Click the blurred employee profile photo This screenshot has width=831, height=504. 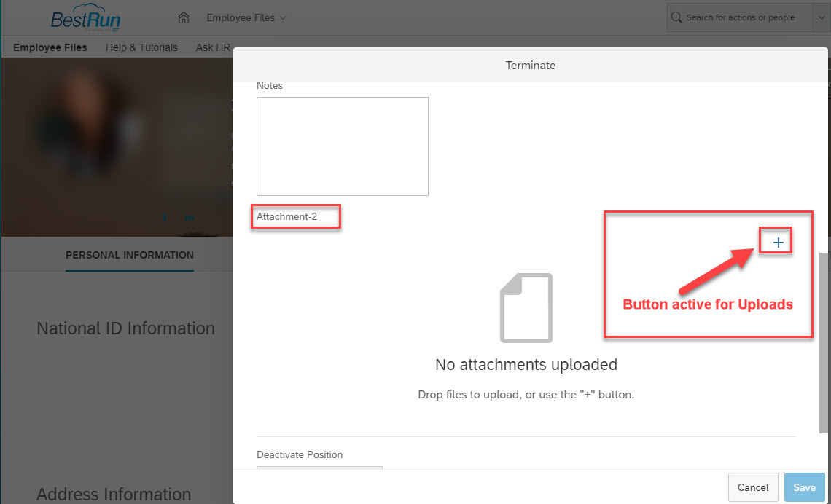coord(87,127)
